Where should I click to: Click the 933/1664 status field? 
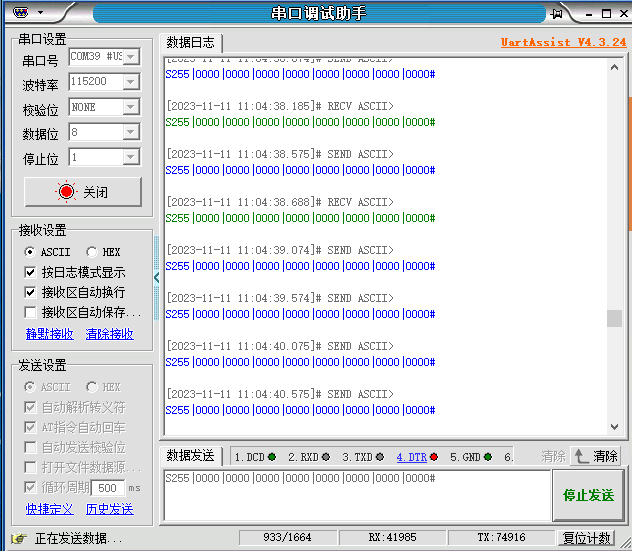pyautogui.click(x=287, y=538)
